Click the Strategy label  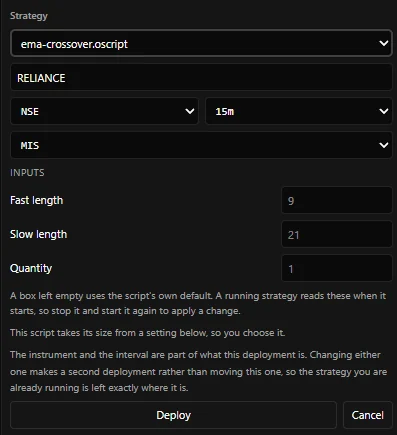coord(29,16)
